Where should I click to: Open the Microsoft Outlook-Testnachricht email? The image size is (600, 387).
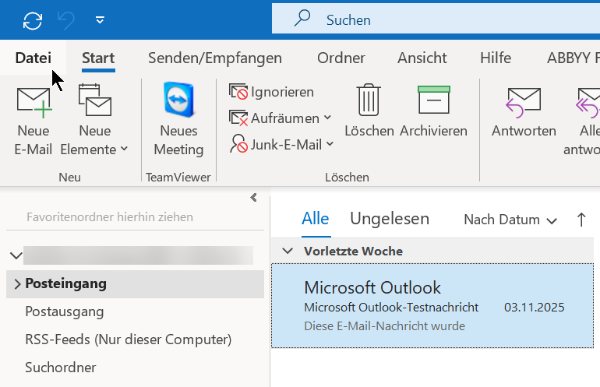432,305
